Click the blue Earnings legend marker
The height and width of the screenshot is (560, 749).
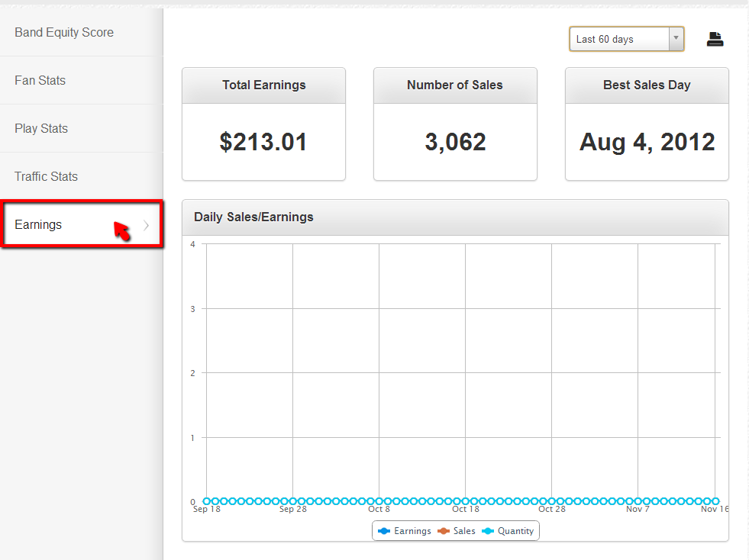(384, 531)
